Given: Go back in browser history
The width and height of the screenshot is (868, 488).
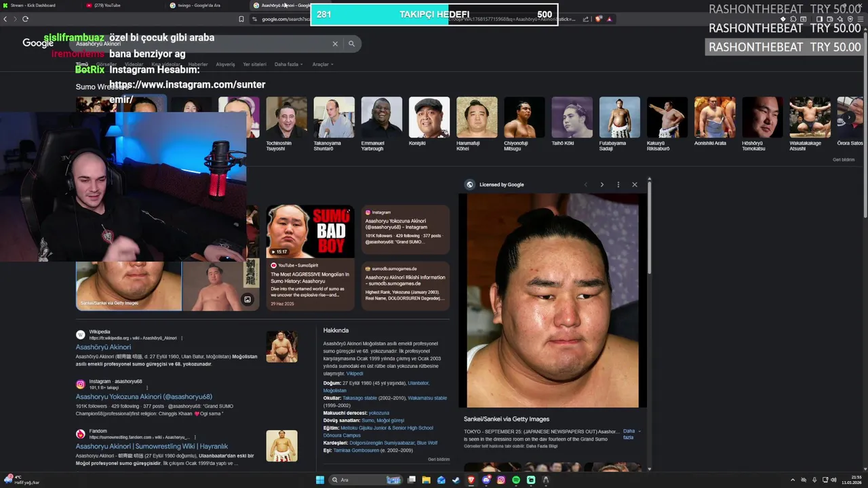Looking at the screenshot, I should pos(5,19).
